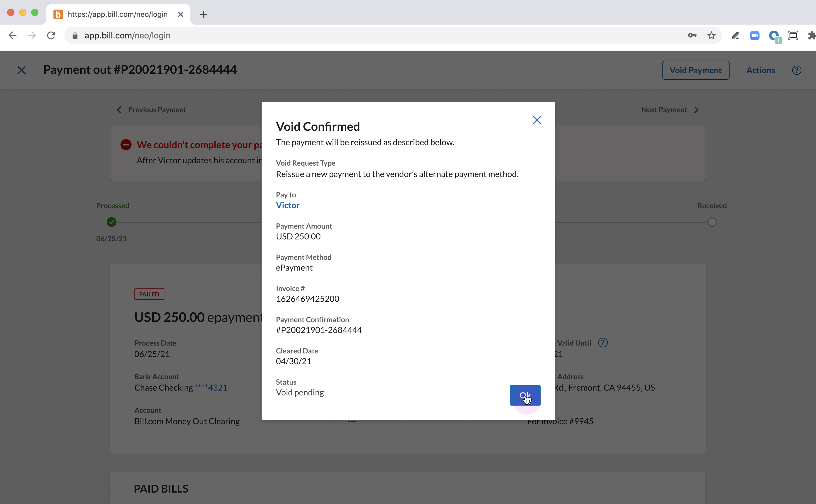Close the payment page with the X icon
The width and height of the screenshot is (816, 504).
coord(22,70)
